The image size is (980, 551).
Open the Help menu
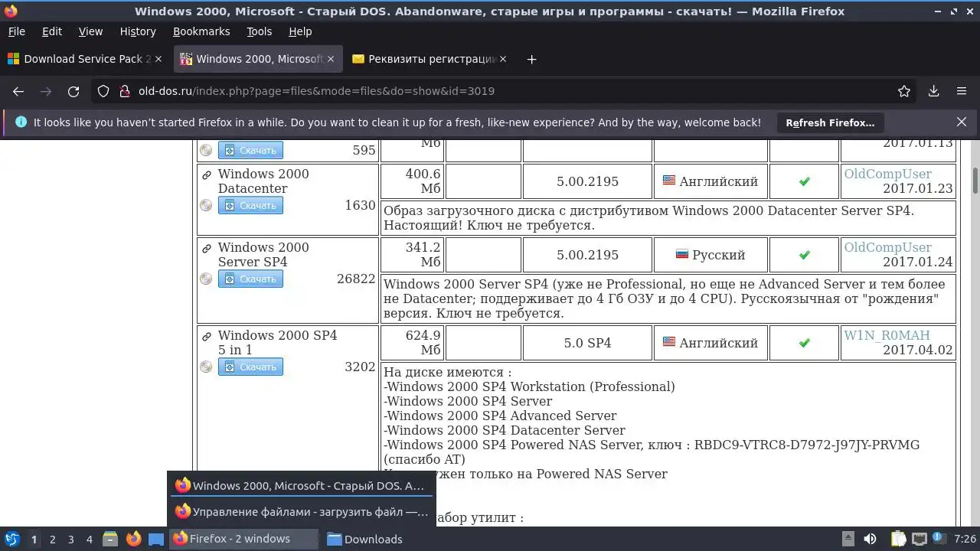click(300, 31)
